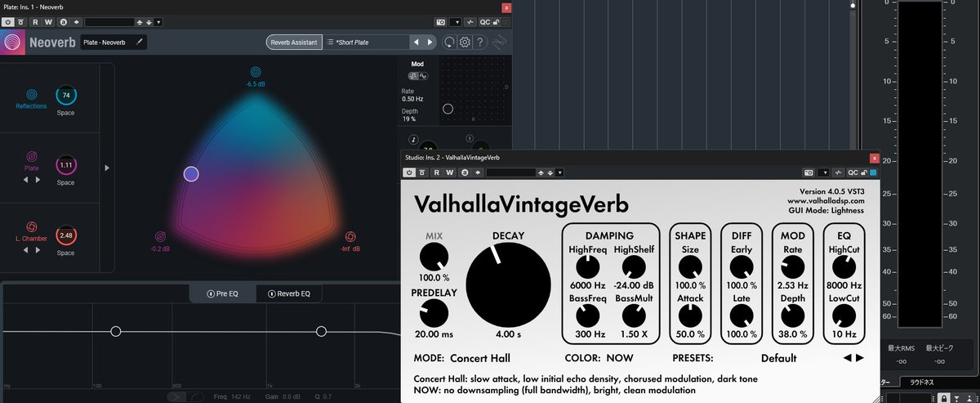Toggle side-chain icon in Neoverb window toolbar
Screen dimensions: 980x403
(470, 21)
